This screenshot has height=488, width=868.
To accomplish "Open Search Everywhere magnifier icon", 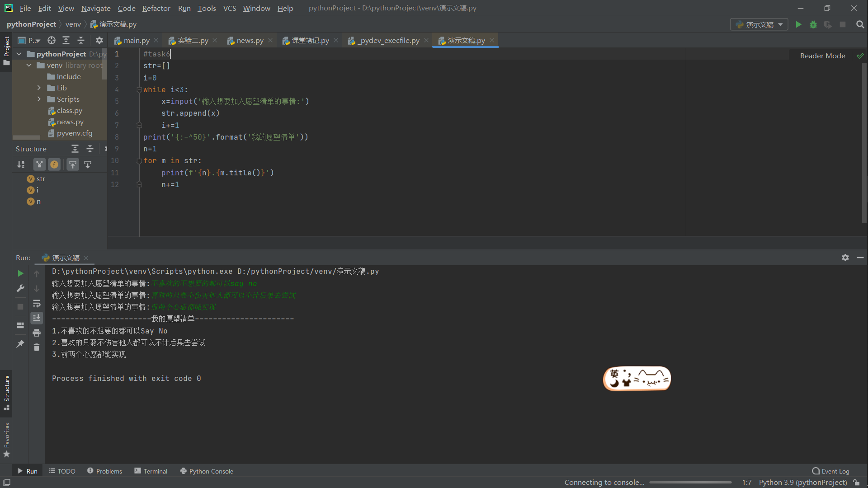I will click(x=860, y=24).
